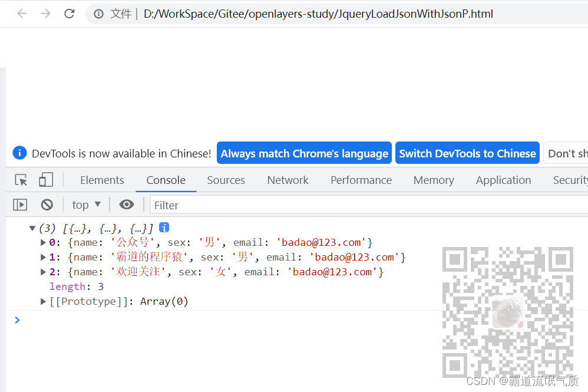Click Always match Chrome's language

(x=303, y=153)
